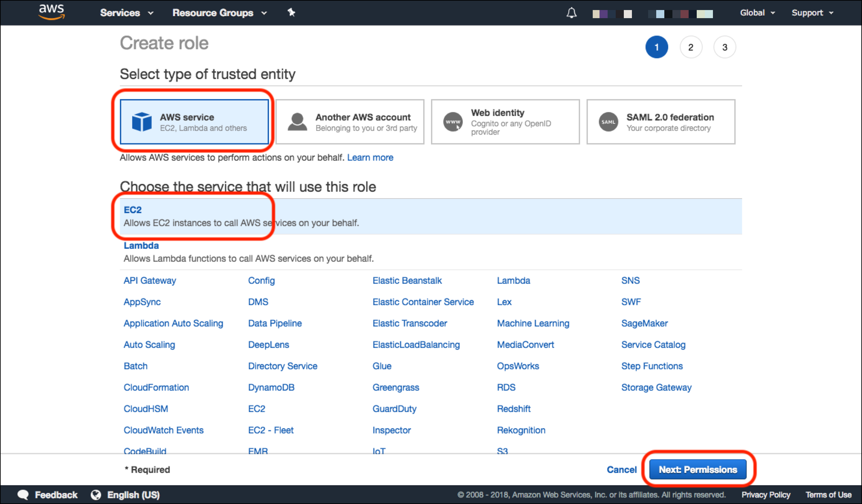Select CloudHSM service
This screenshot has height=504, width=862.
pyautogui.click(x=146, y=408)
